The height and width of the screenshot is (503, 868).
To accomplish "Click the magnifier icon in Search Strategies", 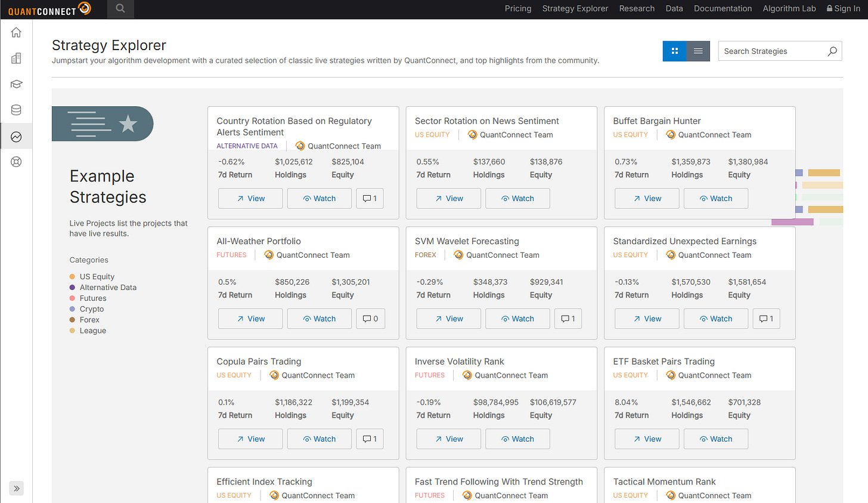I will click(832, 51).
